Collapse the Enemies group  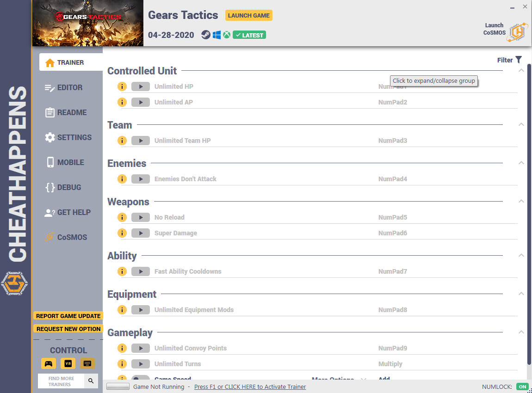click(x=521, y=163)
